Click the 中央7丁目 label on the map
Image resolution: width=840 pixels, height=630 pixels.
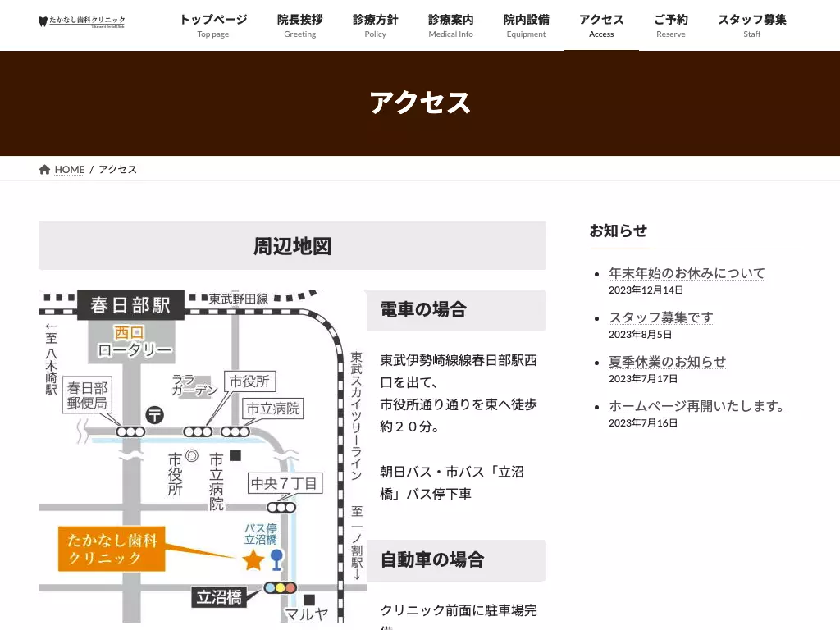coord(285,484)
